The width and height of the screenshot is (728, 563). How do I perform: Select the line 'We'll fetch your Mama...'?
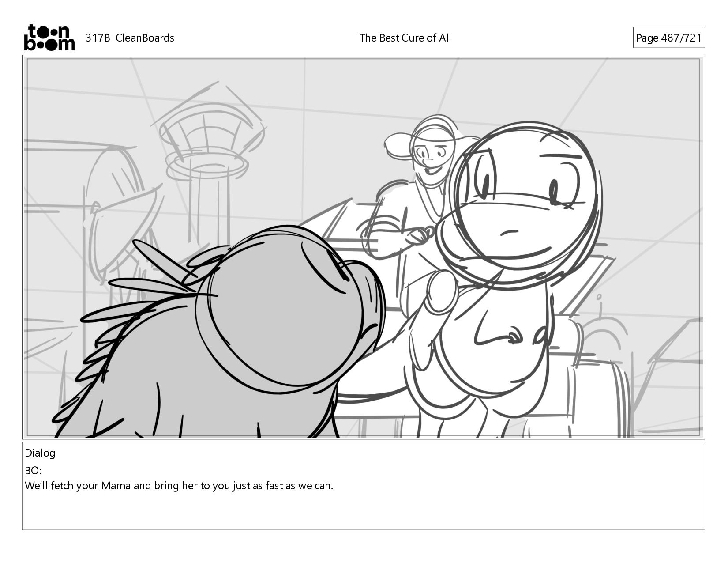coord(179,486)
